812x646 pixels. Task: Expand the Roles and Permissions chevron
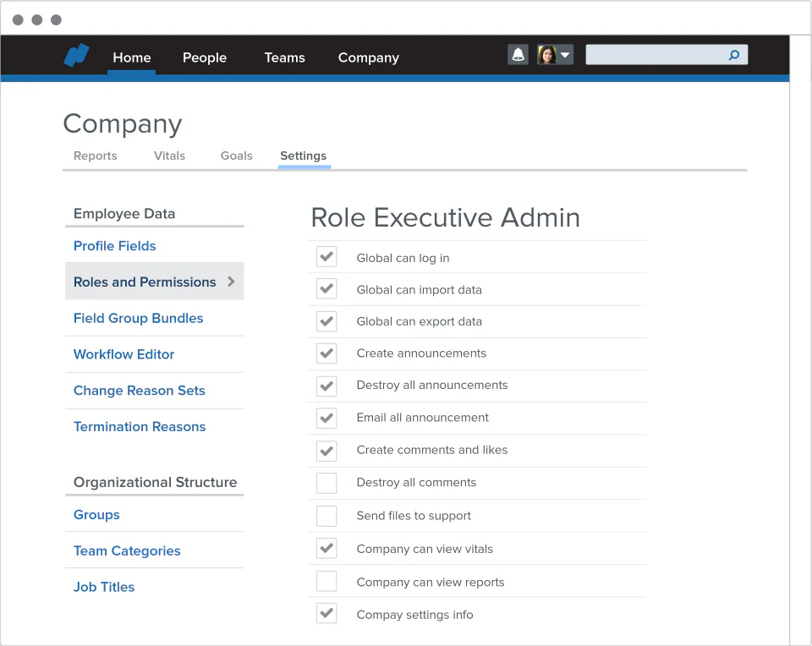(230, 282)
